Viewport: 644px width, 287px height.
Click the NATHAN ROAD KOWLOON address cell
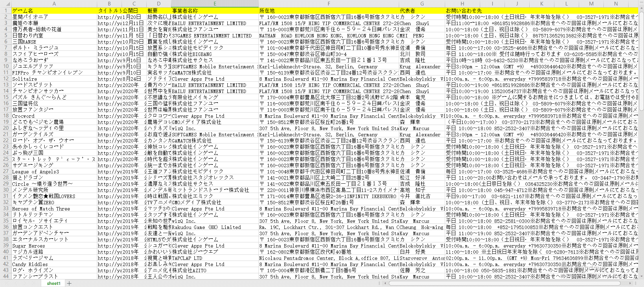(x=329, y=35)
